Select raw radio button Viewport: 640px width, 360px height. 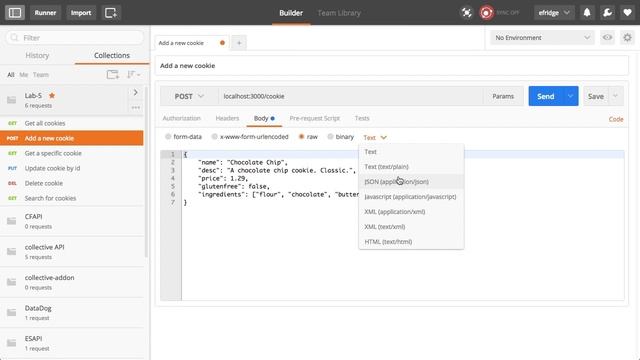click(x=302, y=137)
